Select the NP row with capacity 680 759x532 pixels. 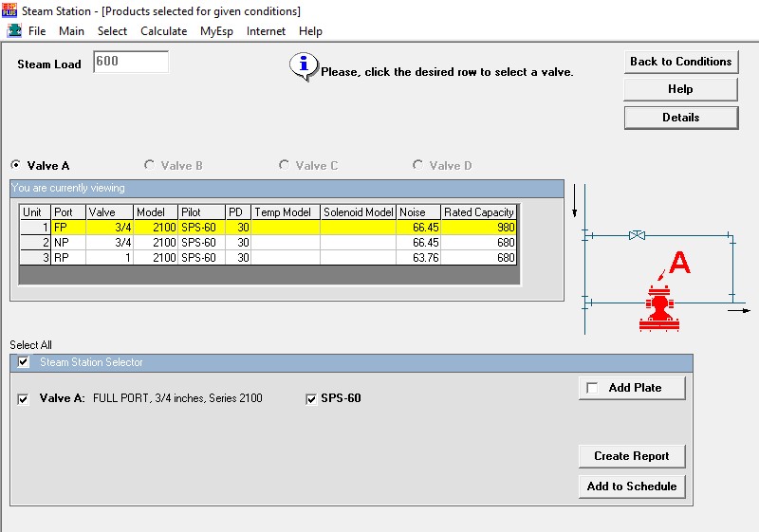pyautogui.click(x=268, y=243)
